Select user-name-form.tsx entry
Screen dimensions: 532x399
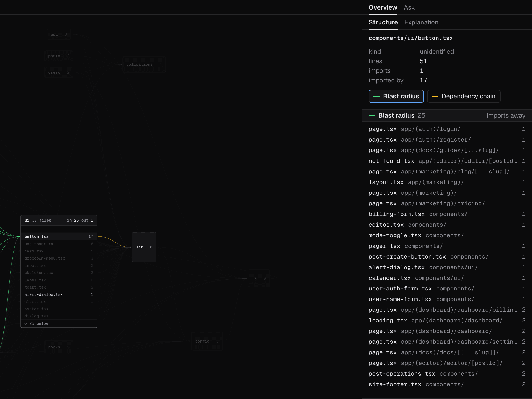pos(447,299)
